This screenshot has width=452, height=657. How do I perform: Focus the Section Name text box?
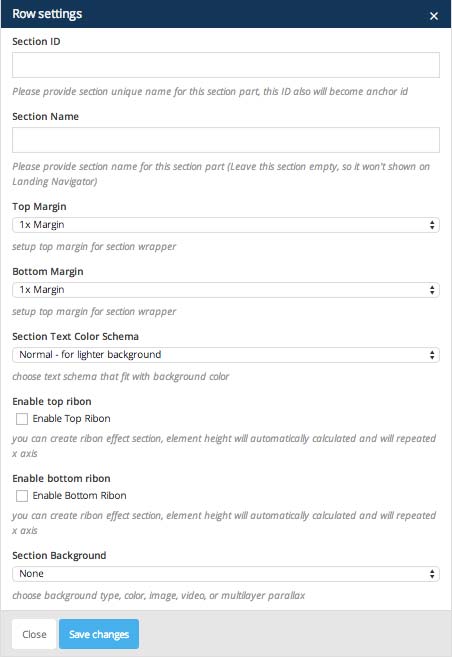[226, 140]
